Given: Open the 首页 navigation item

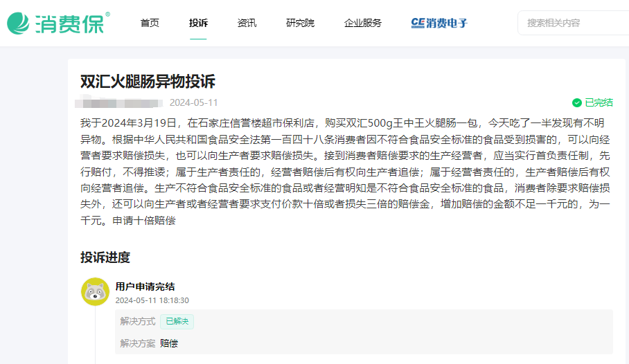Looking at the screenshot, I should pos(150,23).
